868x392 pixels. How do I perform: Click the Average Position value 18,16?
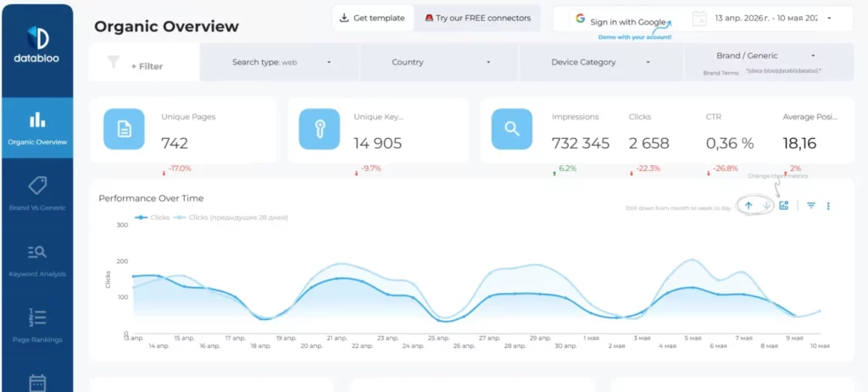tap(799, 144)
